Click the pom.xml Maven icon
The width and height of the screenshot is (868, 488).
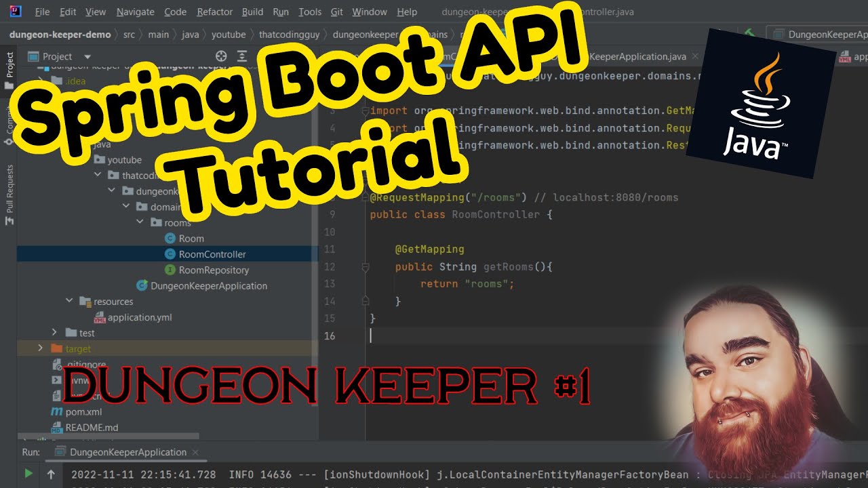(x=58, y=411)
